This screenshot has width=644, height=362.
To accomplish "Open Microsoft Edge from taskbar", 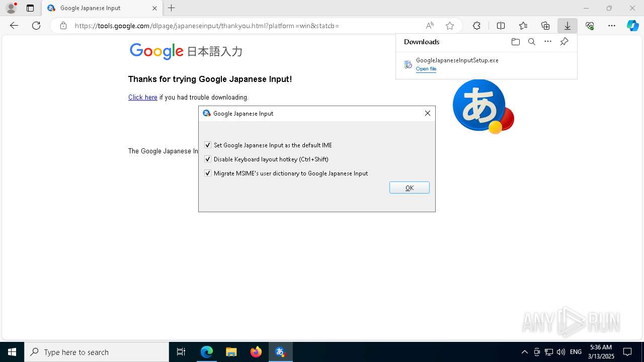I will pos(207,352).
